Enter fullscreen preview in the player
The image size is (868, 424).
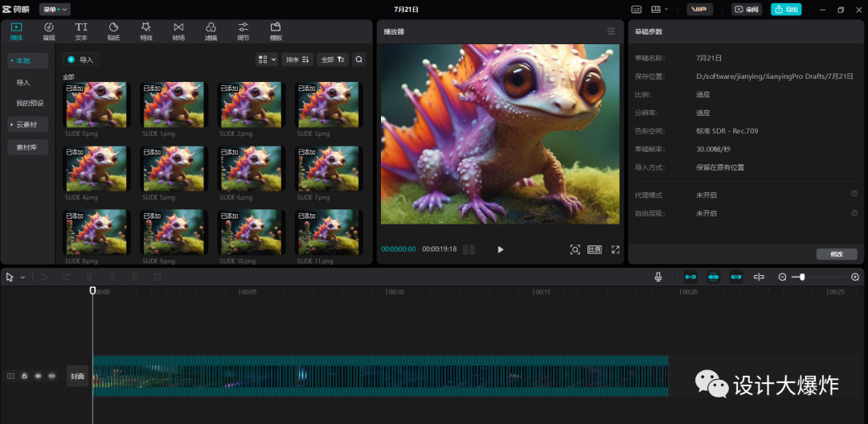click(x=616, y=249)
